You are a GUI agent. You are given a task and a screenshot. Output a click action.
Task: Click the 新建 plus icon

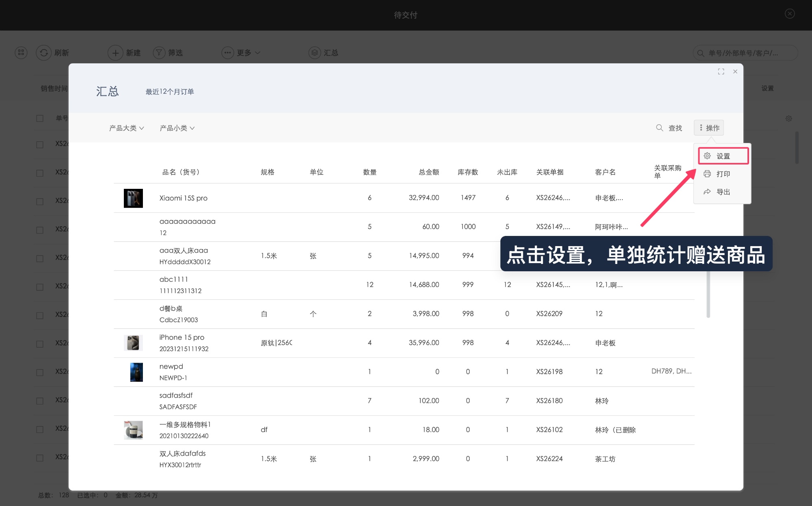(115, 53)
